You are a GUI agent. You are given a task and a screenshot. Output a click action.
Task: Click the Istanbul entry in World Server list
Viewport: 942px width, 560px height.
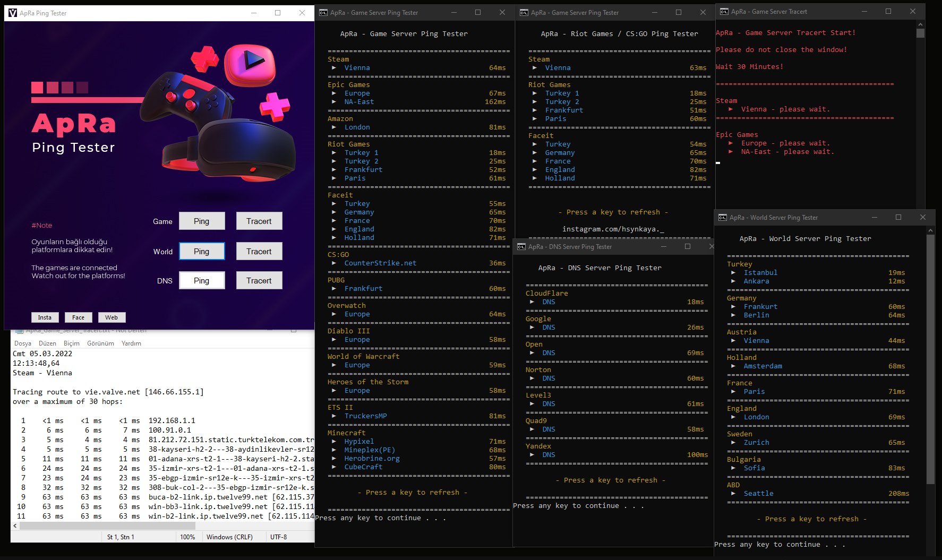[x=760, y=273]
